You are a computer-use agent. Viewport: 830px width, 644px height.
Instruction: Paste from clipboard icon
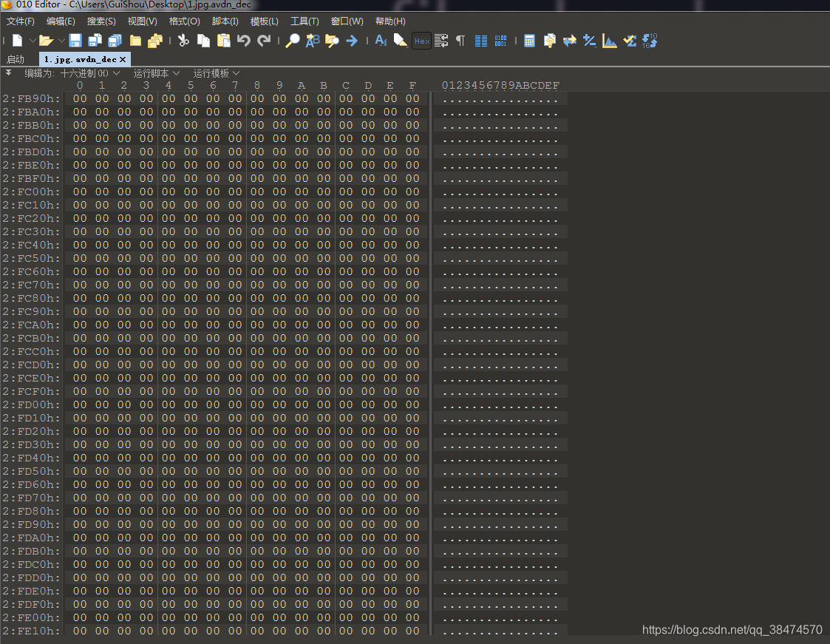[224, 41]
